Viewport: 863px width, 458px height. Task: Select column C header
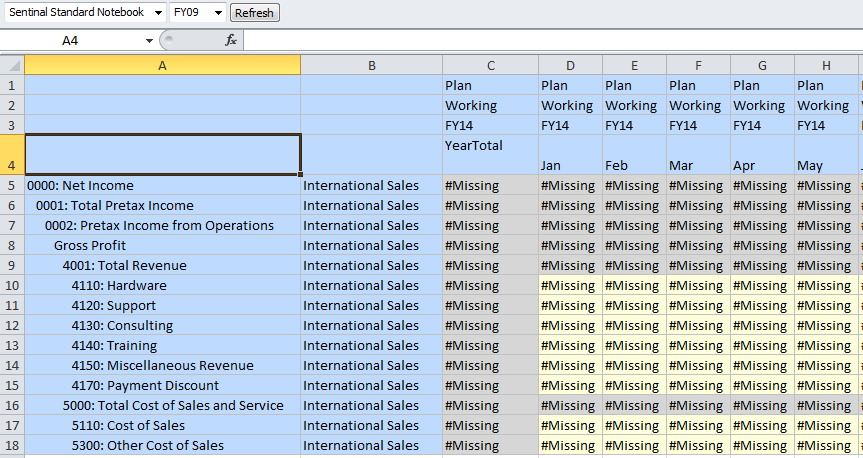point(490,66)
